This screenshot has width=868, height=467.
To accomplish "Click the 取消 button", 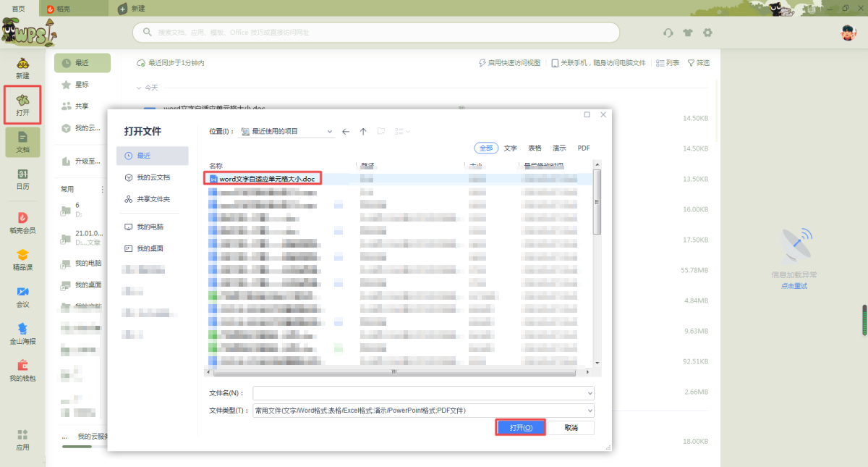I will pos(571,428).
